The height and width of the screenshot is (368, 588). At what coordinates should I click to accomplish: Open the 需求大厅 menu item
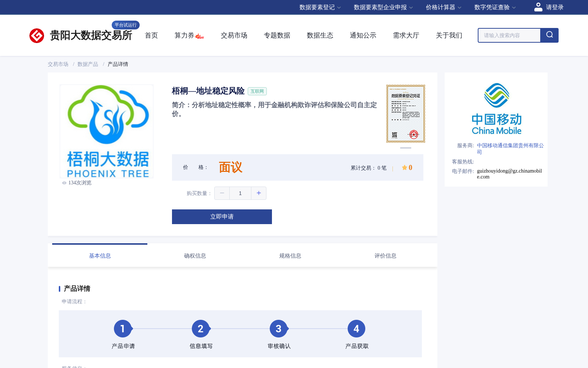tap(406, 35)
